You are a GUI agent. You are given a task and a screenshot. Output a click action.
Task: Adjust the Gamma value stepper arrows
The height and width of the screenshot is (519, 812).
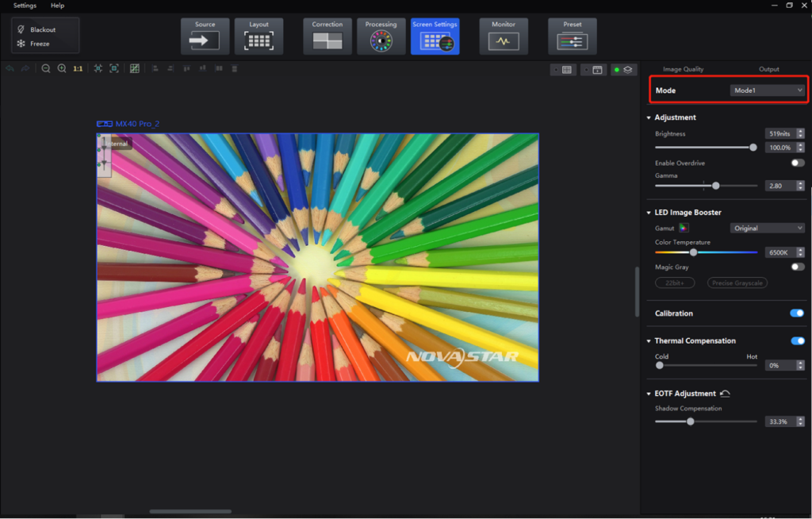tap(801, 186)
